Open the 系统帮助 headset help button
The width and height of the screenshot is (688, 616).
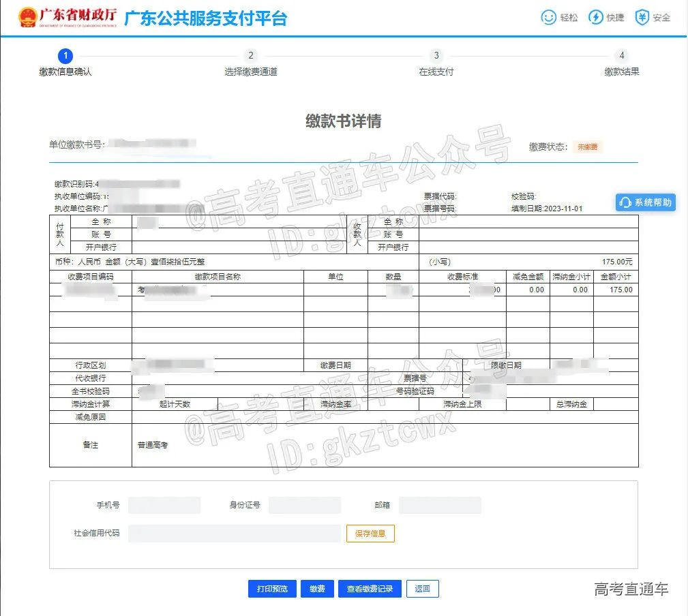coord(645,202)
